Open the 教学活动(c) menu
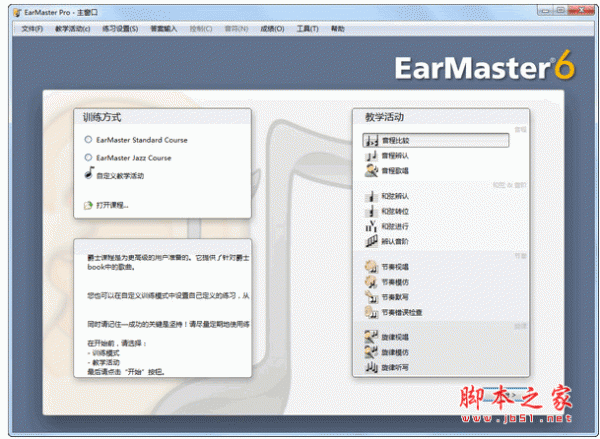This screenshot has height=439, width=600. [x=73, y=29]
